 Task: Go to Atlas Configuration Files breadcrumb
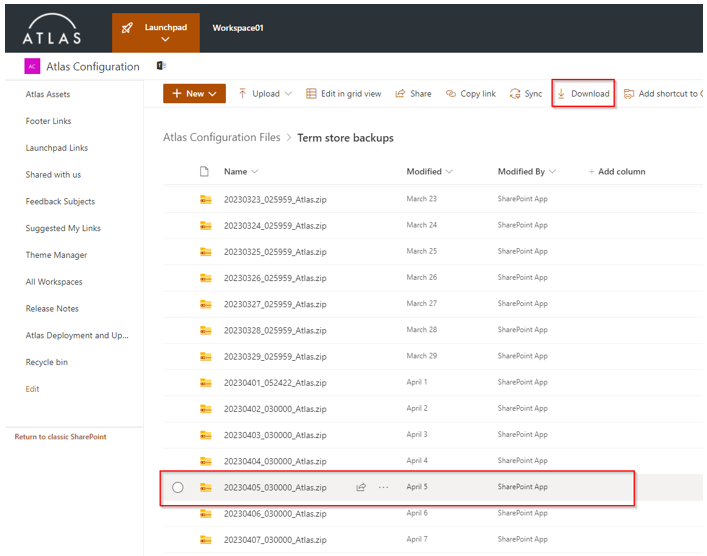coord(221,138)
